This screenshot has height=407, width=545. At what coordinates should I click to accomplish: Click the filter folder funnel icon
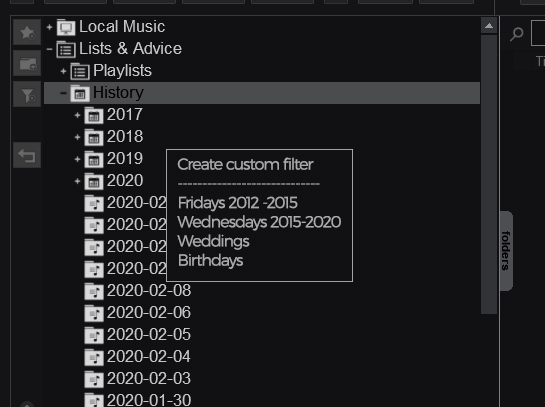pos(27,94)
